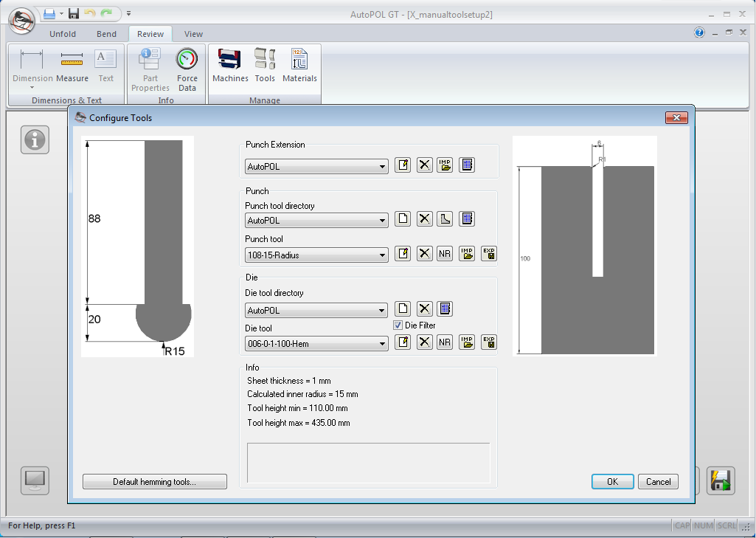Import a punch tool using IMP icon
756x538 pixels.
click(x=467, y=254)
